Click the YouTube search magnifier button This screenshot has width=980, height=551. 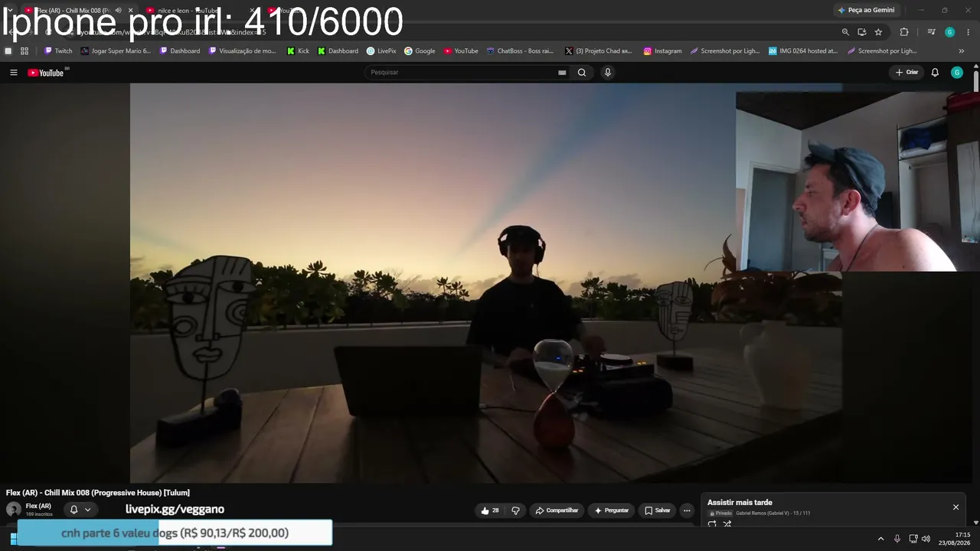coord(582,73)
